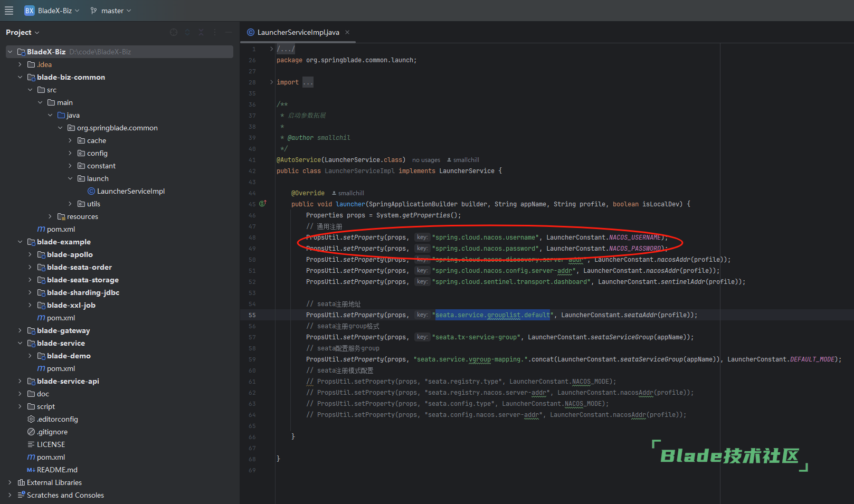This screenshot has width=854, height=504.
Task: Click the Select Opened File crosshair icon
Action: [174, 32]
